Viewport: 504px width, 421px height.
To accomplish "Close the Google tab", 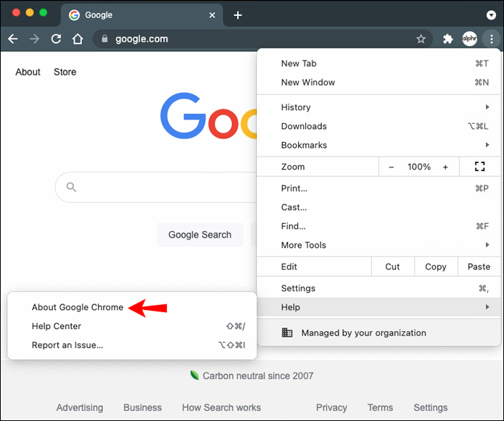I will [x=212, y=15].
